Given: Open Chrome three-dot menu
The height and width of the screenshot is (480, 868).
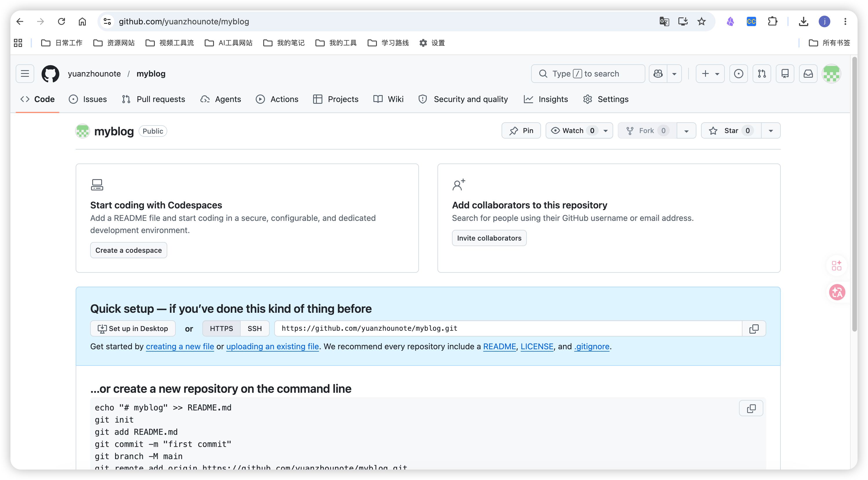Looking at the screenshot, I should pyautogui.click(x=845, y=21).
